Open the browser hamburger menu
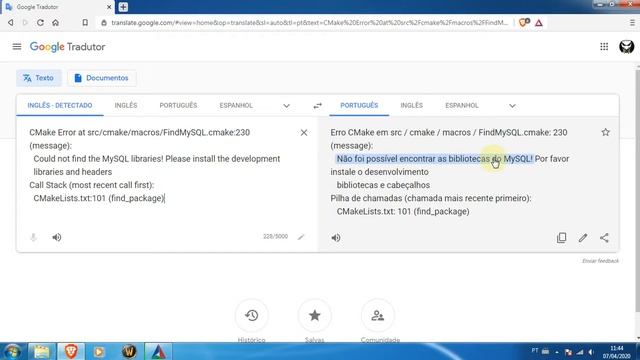 coord(632,23)
